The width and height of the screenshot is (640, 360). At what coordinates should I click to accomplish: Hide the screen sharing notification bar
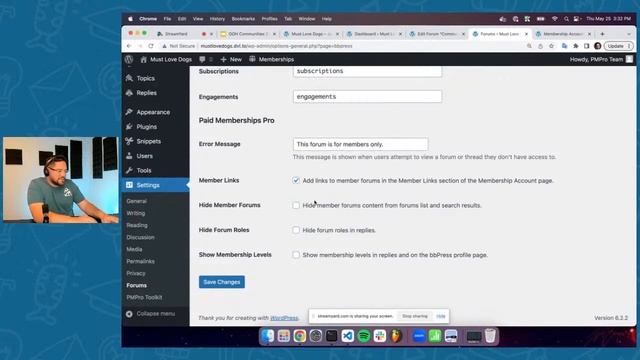click(441, 316)
